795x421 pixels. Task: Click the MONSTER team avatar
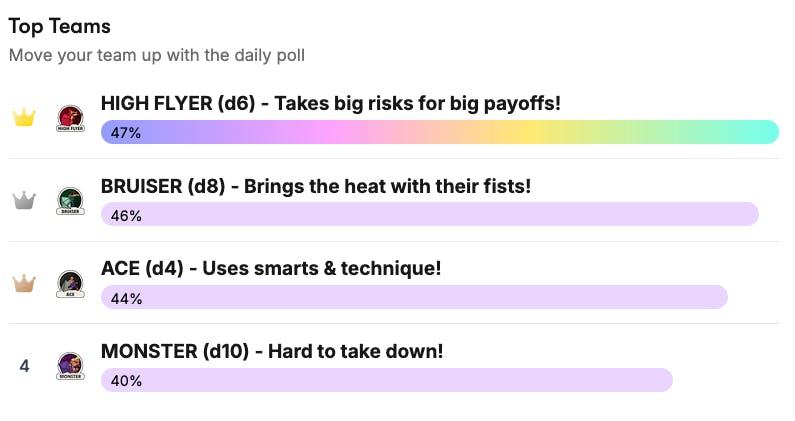point(70,366)
